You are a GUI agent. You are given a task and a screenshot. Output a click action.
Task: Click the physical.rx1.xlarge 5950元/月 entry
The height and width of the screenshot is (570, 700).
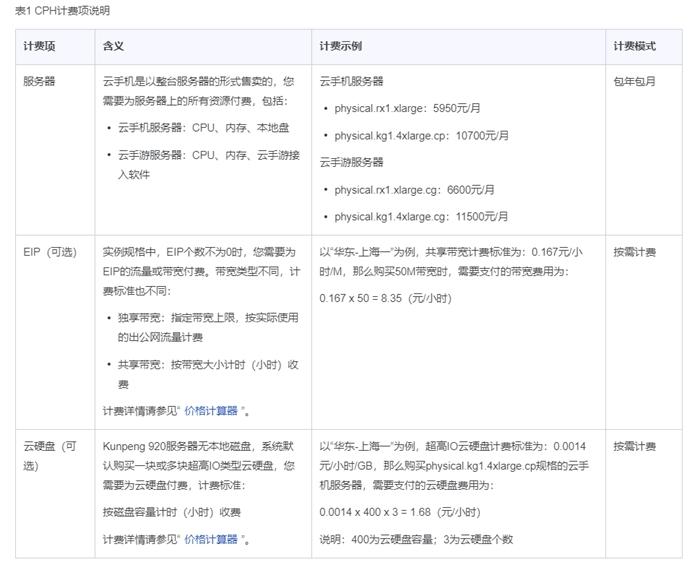click(414, 108)
